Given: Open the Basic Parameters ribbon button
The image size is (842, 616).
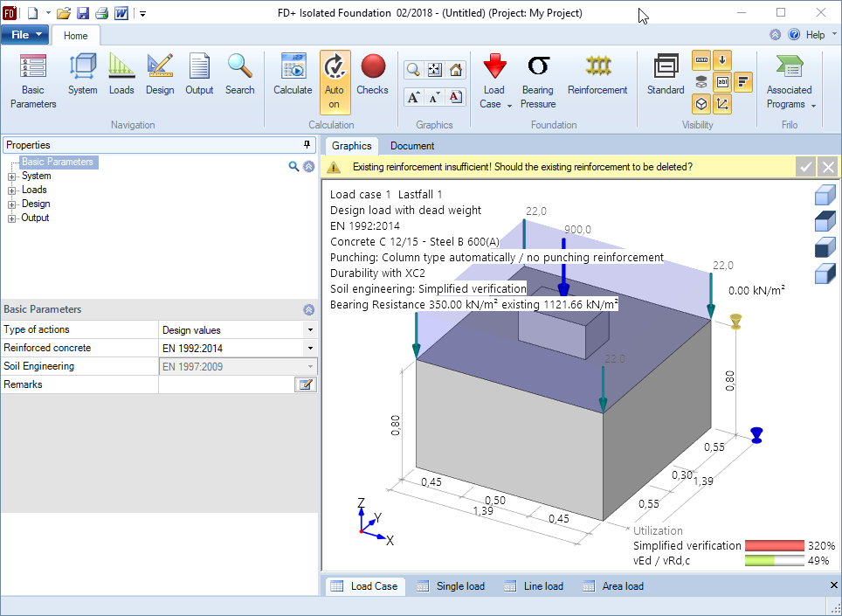Looking at the screenshot, I should (x=33, y=81).
